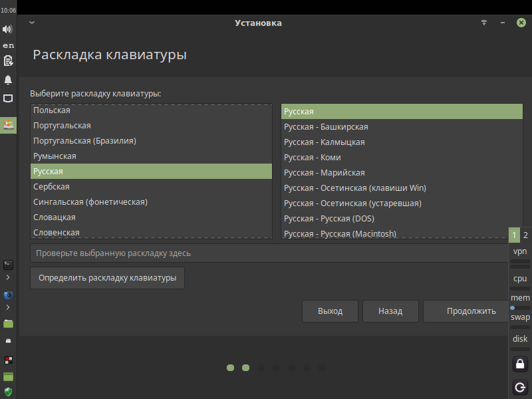
Task: Open the notifications bell icon
Action: coord(8,80)
